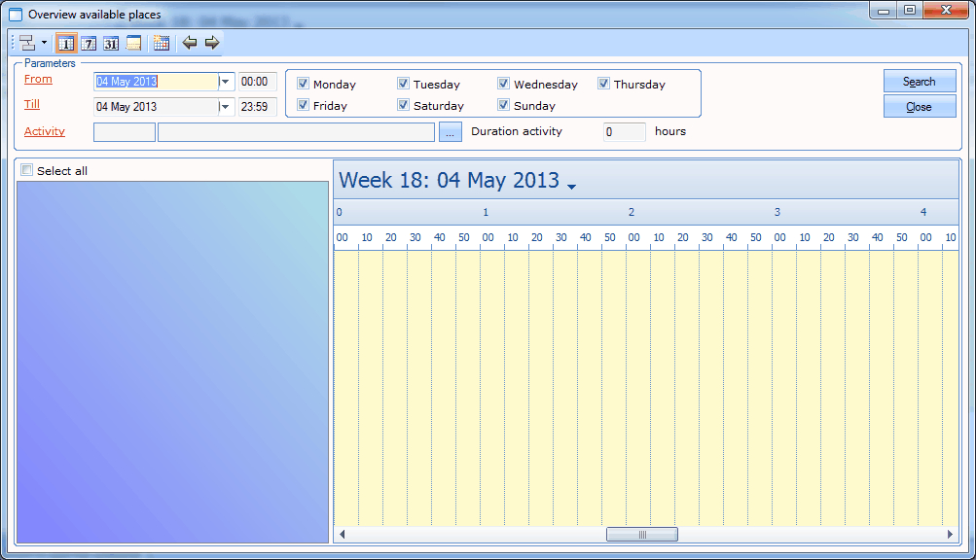
Task: Go back with the left arrow icon
Action: pyautogui.click(x=190, y=43)
